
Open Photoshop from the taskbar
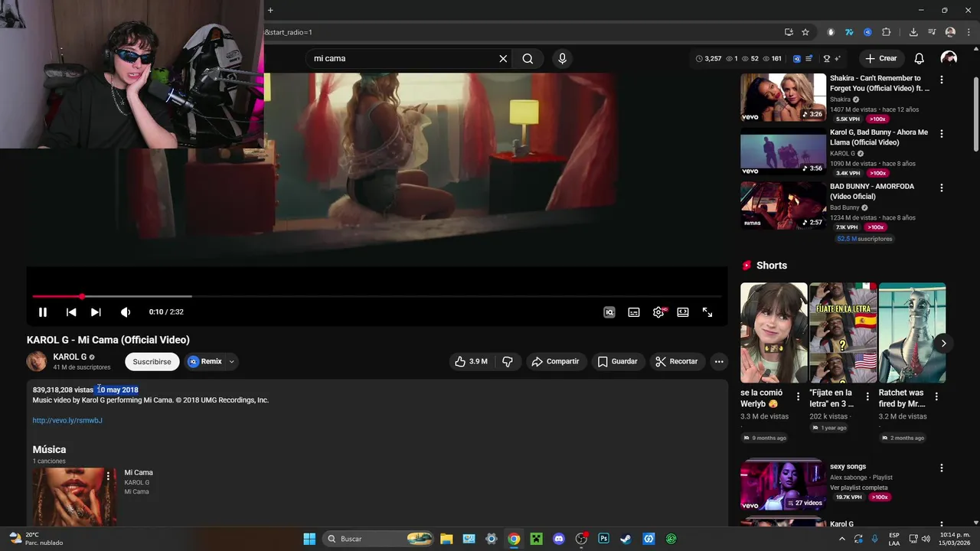(603, 539)
